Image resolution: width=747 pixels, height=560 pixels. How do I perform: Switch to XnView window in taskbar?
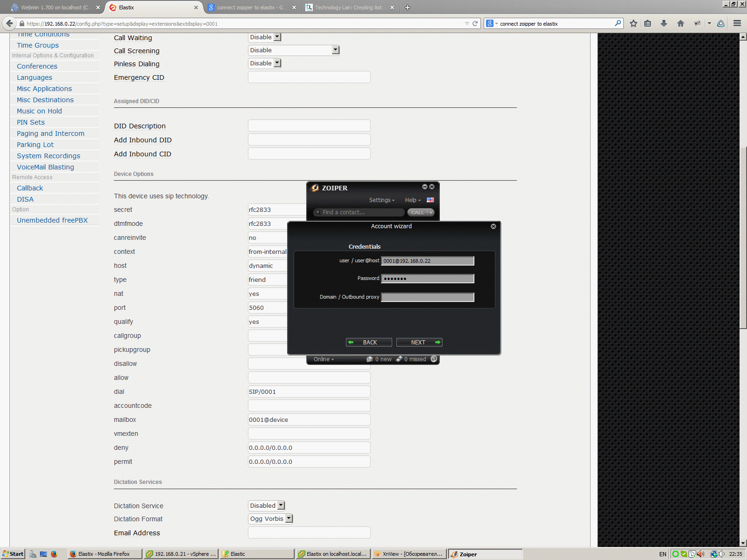tap(409, 554)
